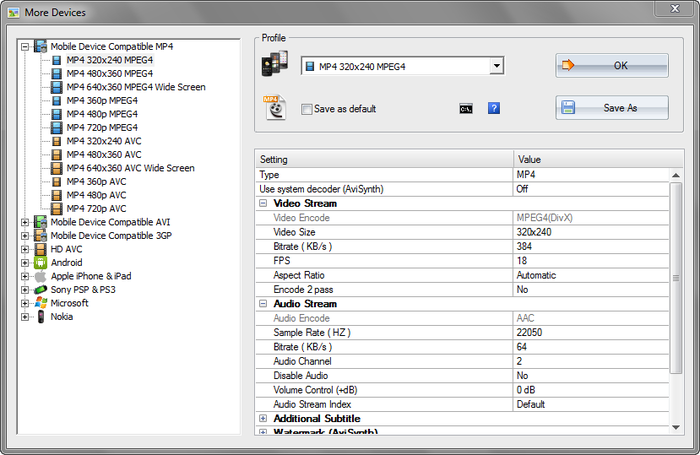Select MP4 720p AVC preset

click(x=96, y=208)
